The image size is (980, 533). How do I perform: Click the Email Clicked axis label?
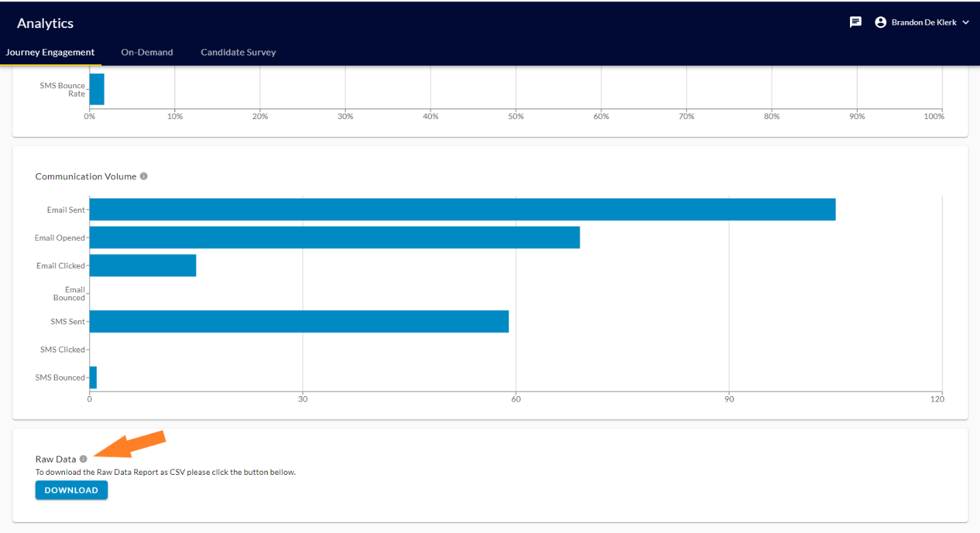coord(61,265)
